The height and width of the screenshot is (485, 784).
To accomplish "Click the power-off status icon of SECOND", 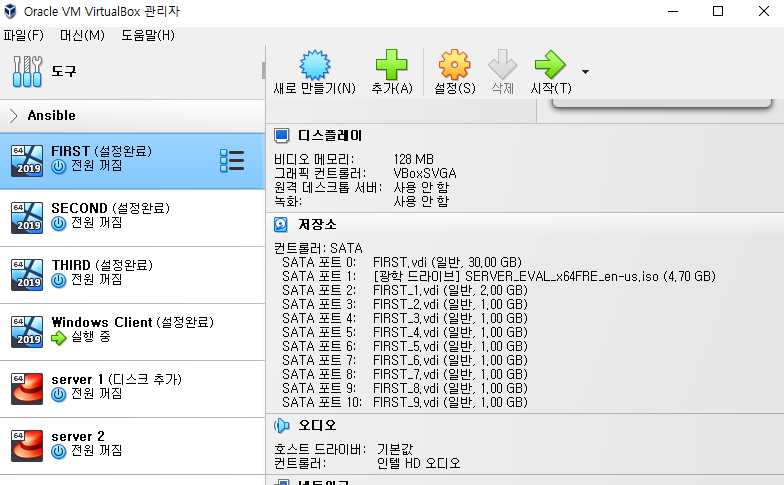I will 58,224.
